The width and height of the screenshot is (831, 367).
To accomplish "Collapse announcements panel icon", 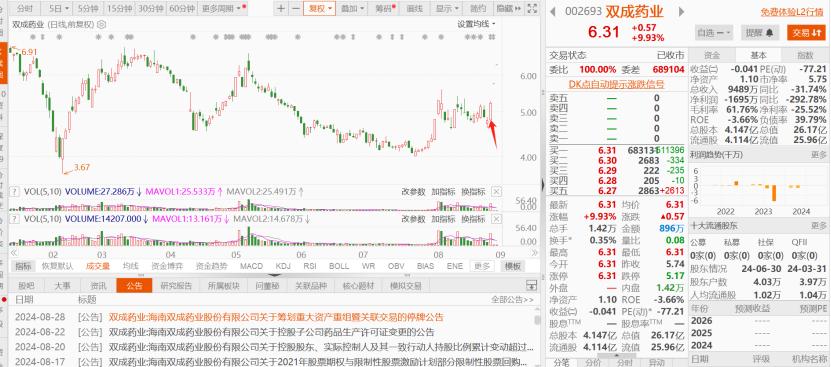I will [x=532, y=285].
